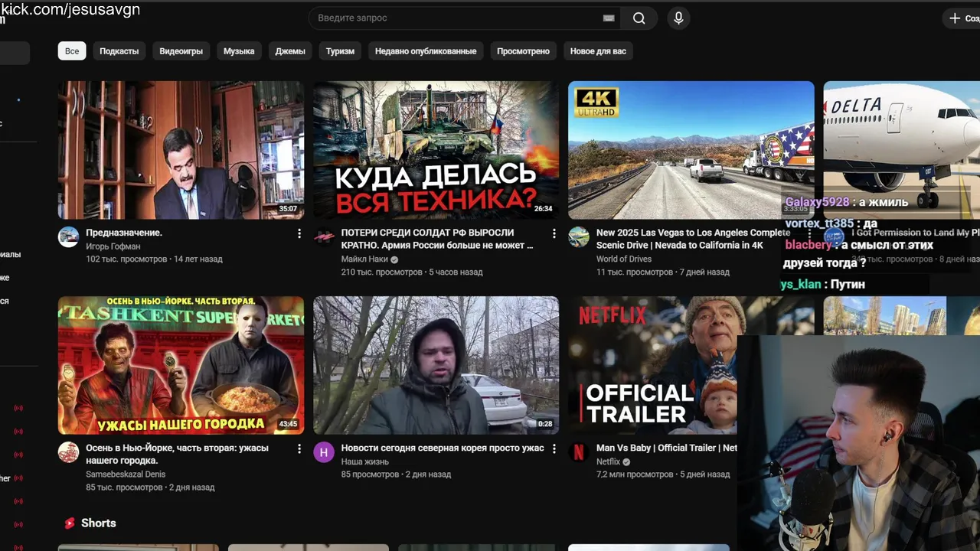Open title New 2025 Las Vegas to Los Angeles
This screenshot has width=980, height=551.
(x=693, y=239)
